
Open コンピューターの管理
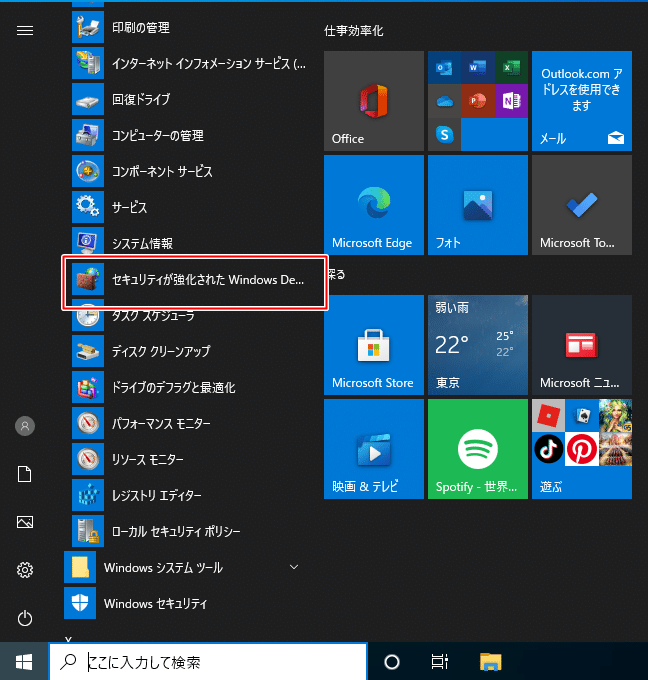[187, 135]
